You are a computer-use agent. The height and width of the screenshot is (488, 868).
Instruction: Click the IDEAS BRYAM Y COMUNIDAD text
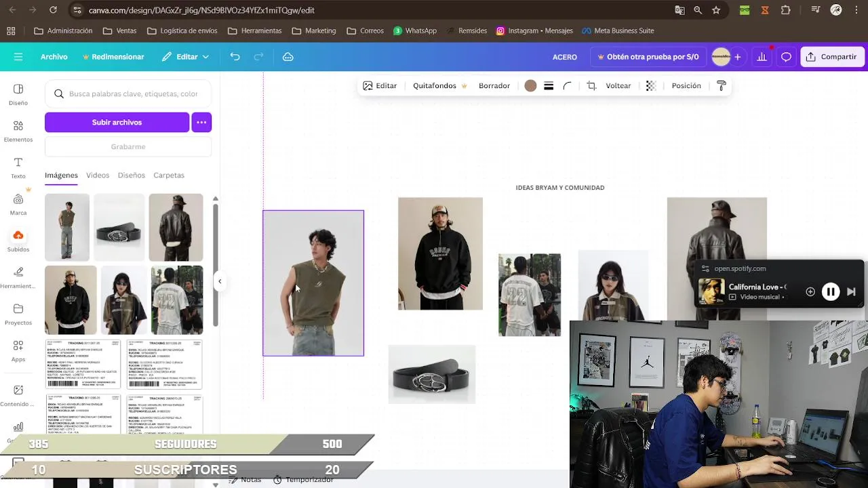pyautogui.click(x=560, y=188)
